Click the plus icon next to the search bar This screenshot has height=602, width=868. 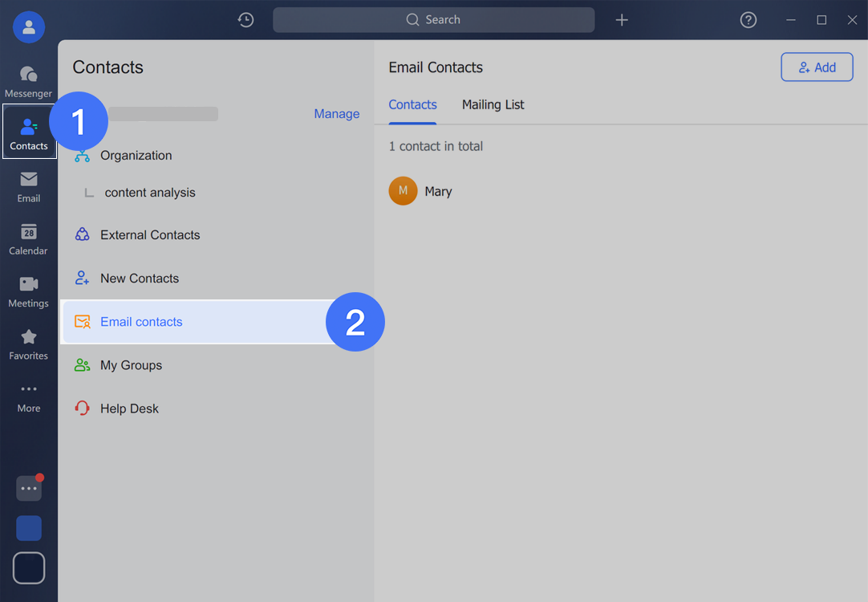coord(622,19)
